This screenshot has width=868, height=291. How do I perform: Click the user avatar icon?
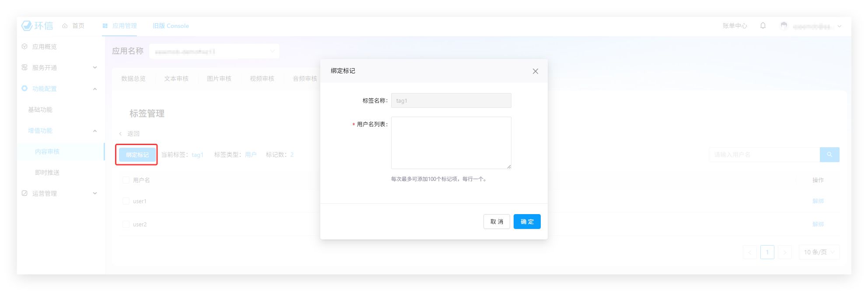[x=784, y=26]
